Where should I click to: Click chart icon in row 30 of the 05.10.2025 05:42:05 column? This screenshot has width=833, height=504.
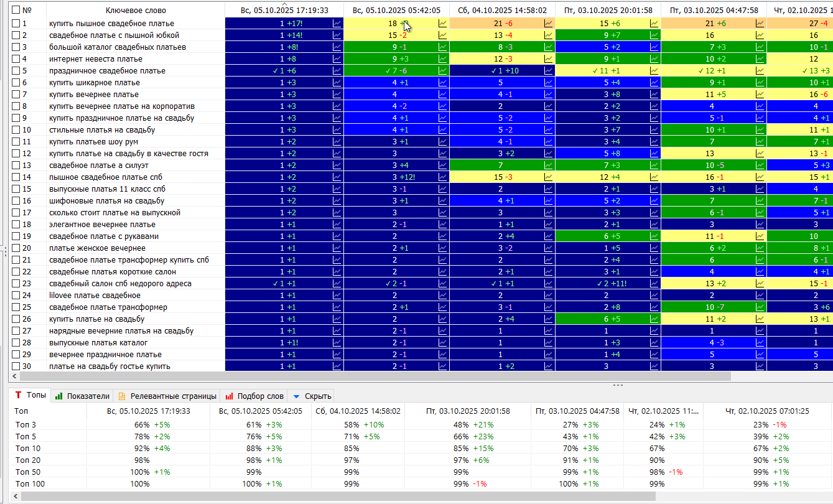(442, 366)
